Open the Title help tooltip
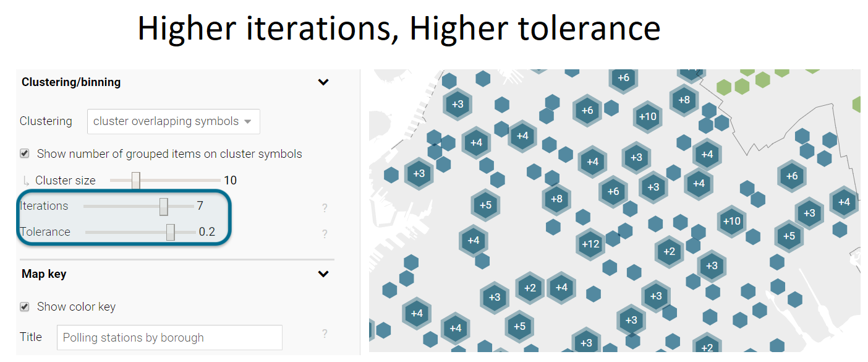The height and width of the screenshot is (362, 868). pyautogui.click(x=325, y=334)
